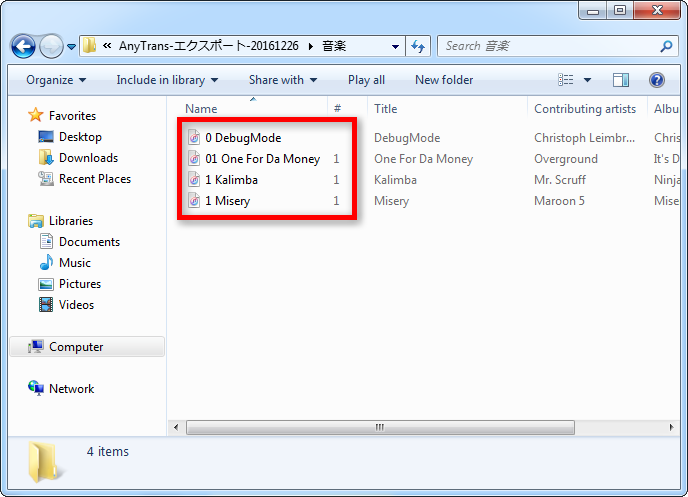Click the Pictures library icon

[x=46, y=284]
